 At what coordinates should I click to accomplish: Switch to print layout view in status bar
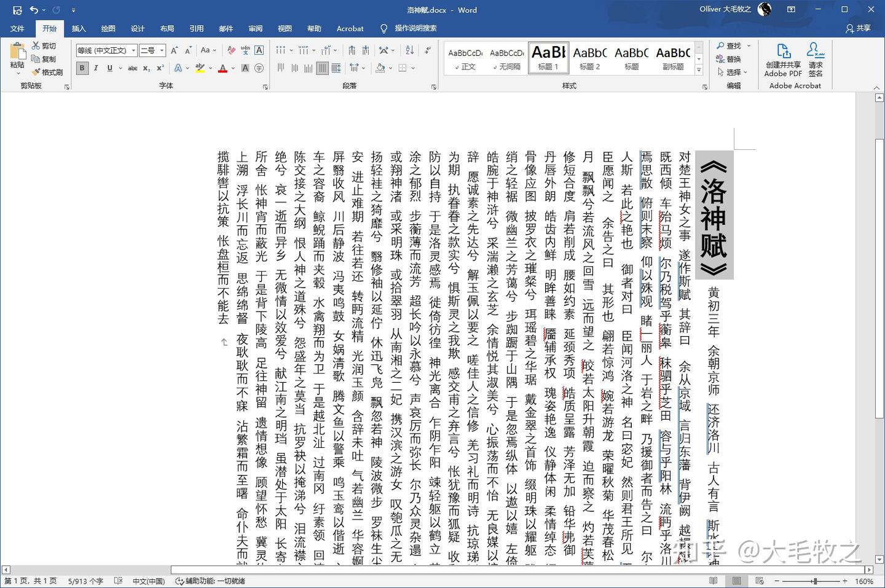(736, 581)
